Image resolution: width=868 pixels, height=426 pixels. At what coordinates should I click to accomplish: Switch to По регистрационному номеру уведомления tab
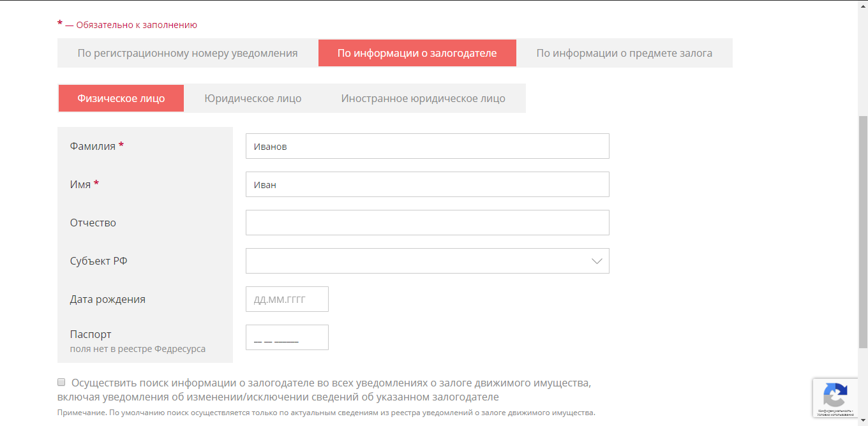click(188, 53)
